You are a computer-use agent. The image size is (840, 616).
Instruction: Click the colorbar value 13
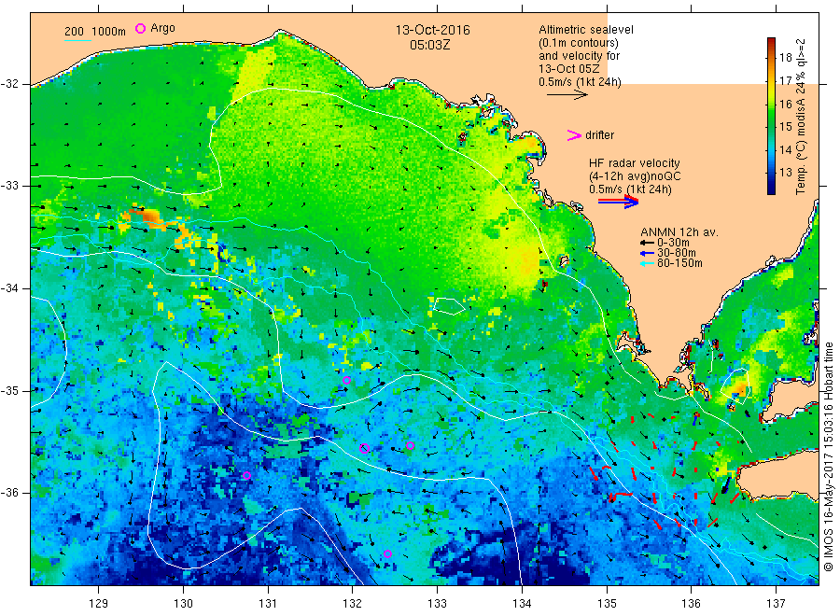(785, 173)
